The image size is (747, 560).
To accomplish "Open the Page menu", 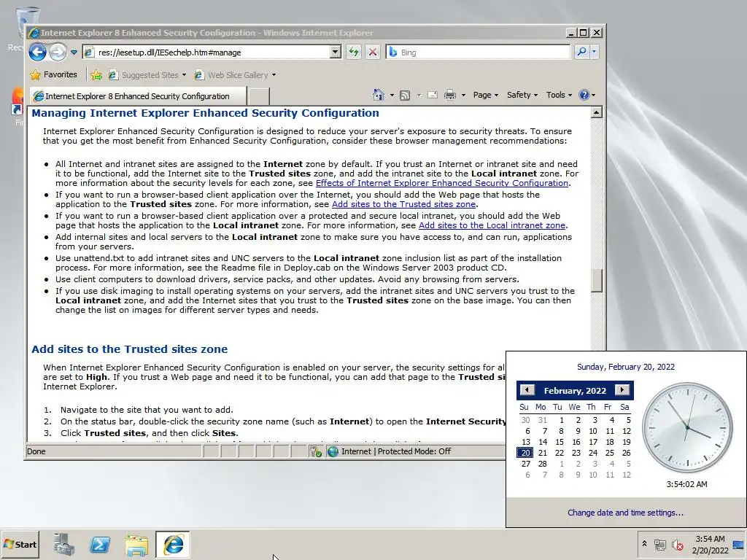I will (485, 95).
